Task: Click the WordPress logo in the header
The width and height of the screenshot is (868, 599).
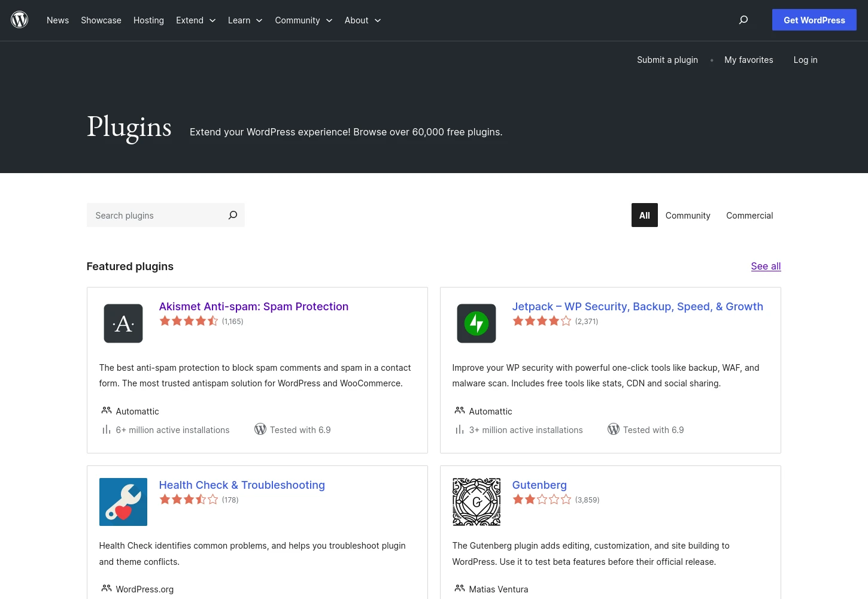Action: click(19, 19)
